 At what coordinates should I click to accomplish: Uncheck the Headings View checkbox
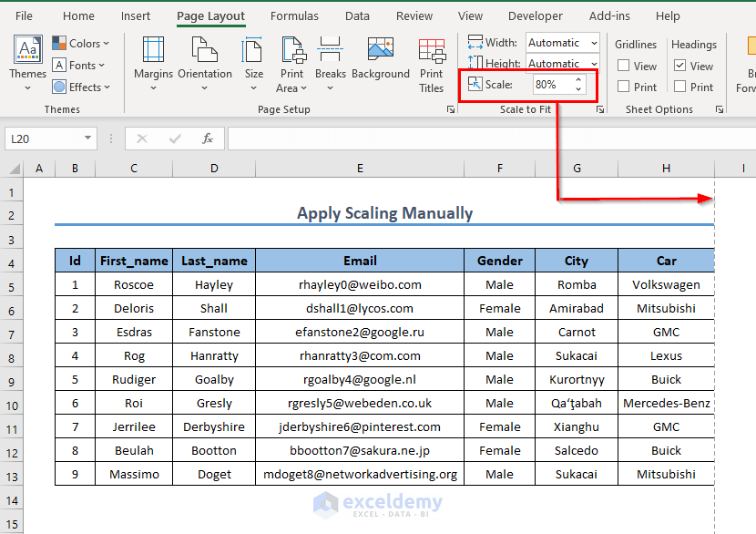tap(680, 66)
